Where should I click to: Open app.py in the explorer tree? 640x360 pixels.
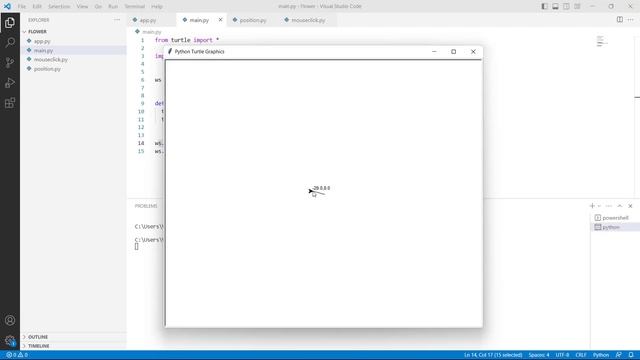tap(42, 41)
